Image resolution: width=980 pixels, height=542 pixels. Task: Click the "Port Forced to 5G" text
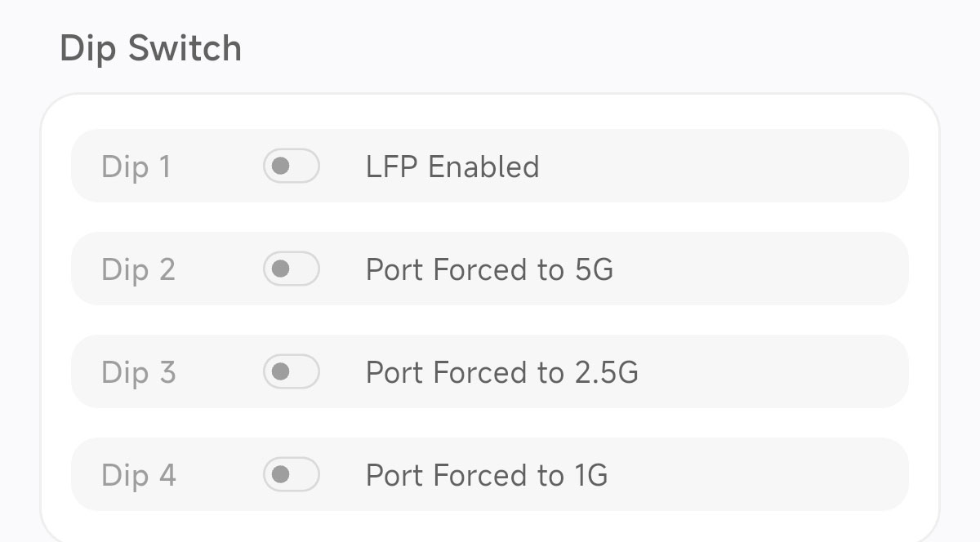tap(488, 269)
